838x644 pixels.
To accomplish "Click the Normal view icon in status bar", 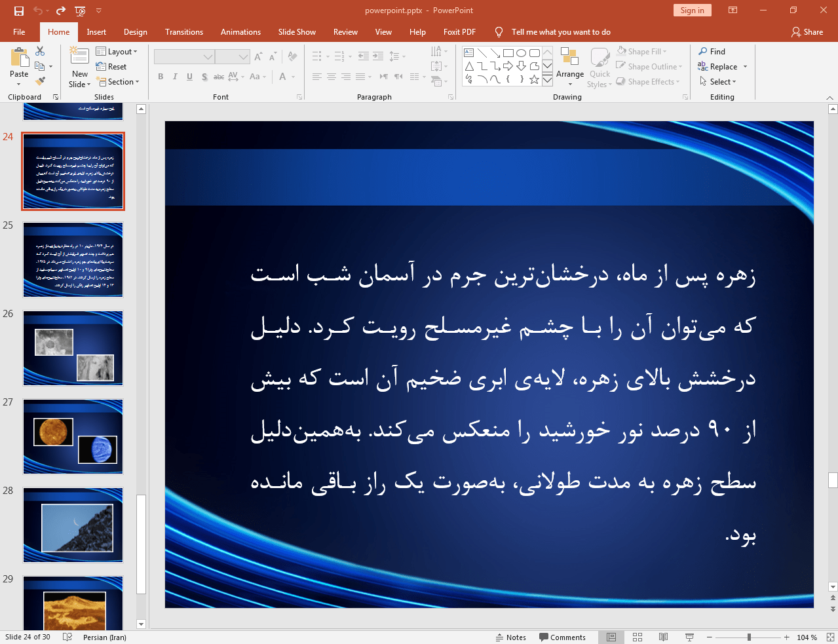I will 611,637.
